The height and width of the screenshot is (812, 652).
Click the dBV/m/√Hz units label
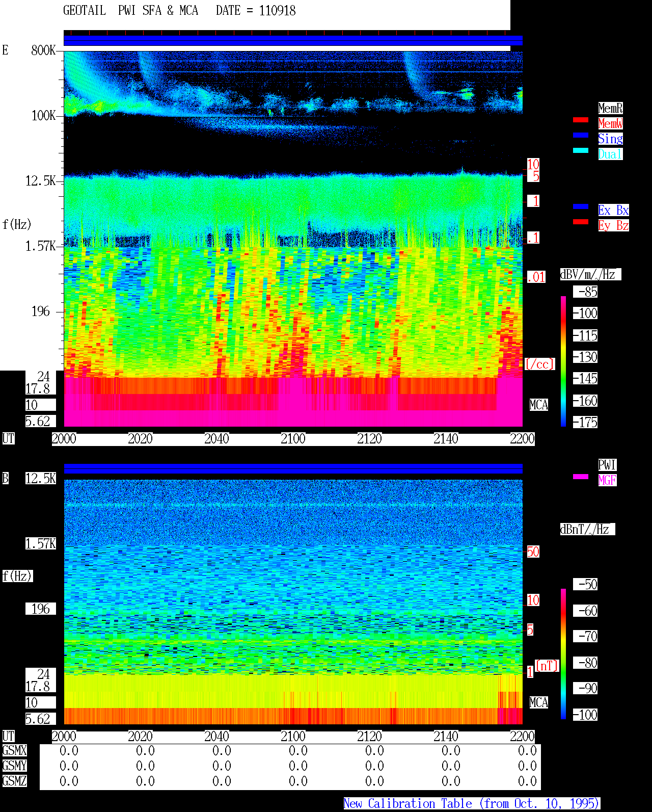[590, 274]
